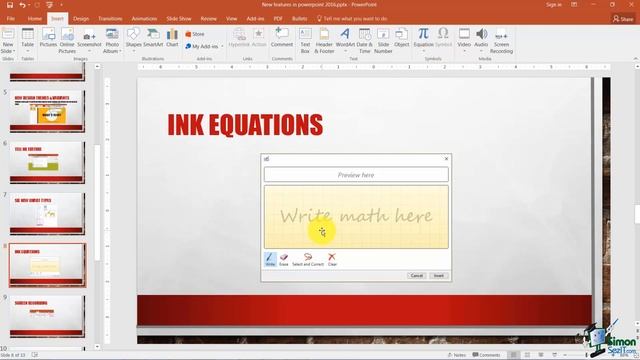Switch to the Review tab
The height and width of the screenshot is (360, 640).
(209, 19)
